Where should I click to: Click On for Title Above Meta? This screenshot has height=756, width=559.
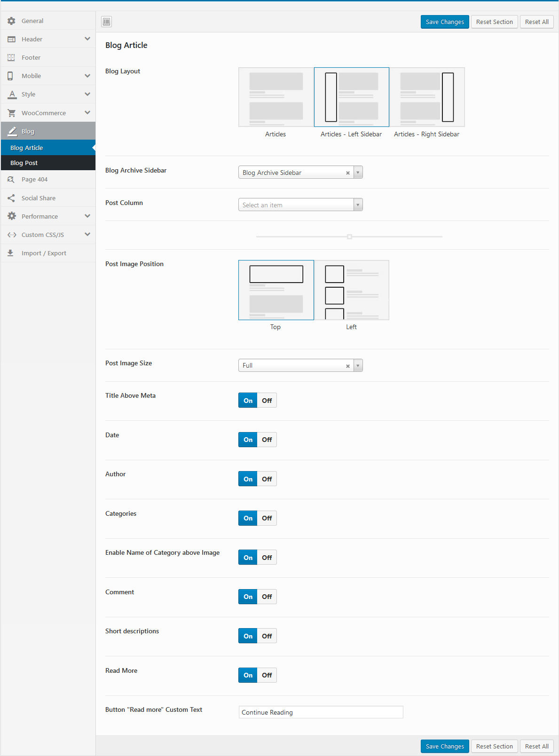[x=248, y=401]
